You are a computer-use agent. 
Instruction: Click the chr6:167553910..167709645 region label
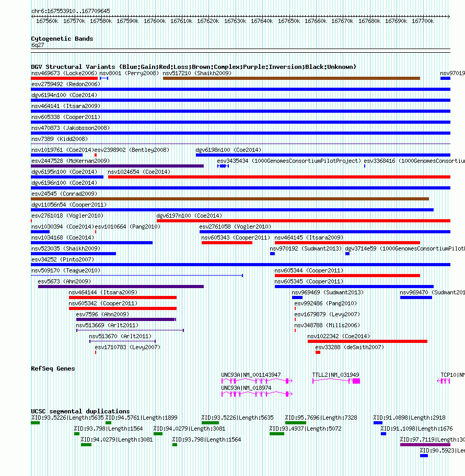click(71, 11)
